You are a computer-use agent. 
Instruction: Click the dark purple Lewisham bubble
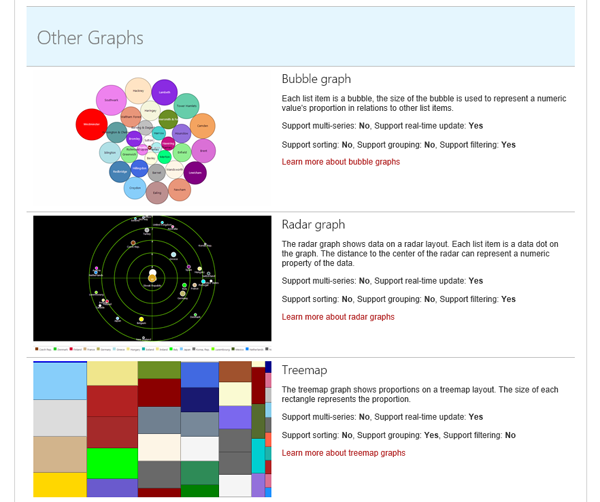196,173
